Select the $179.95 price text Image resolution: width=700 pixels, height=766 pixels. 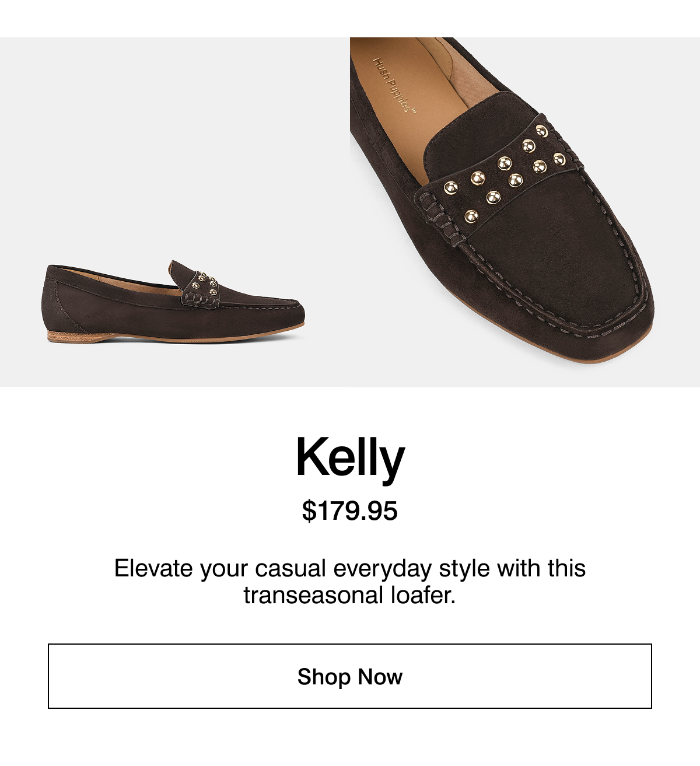350,509
